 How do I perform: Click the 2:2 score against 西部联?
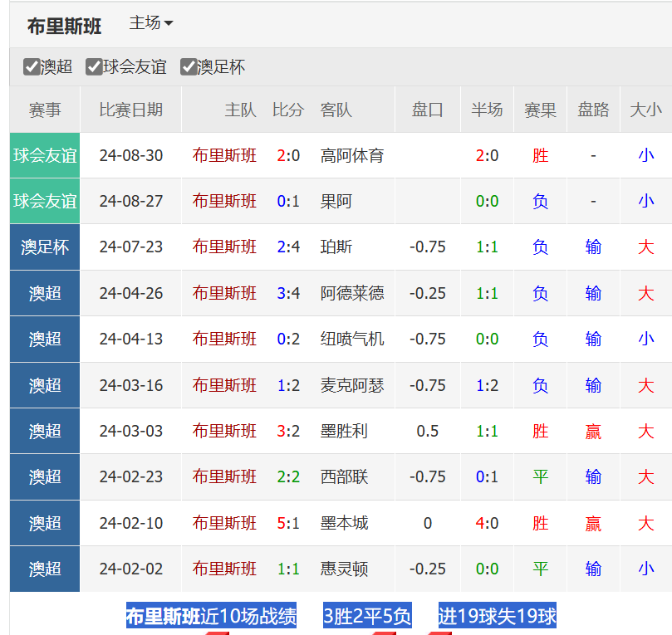288,477
